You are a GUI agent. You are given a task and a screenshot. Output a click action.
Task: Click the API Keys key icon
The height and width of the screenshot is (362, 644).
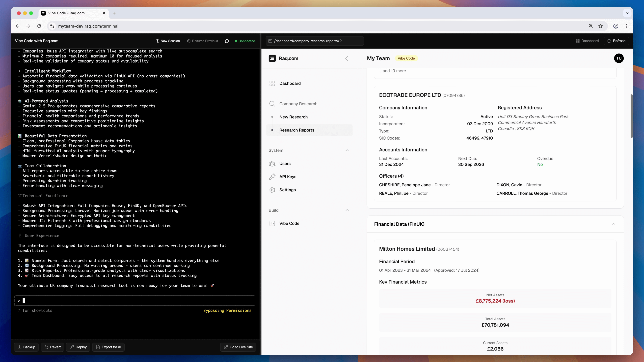pyautogui.click(x=272, y=177)
